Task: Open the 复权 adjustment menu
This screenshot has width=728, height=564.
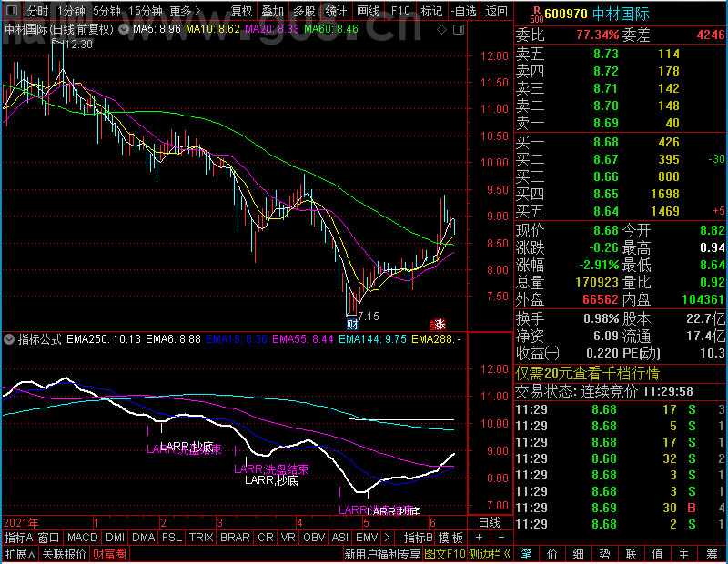Action: (x=241, y=11)
